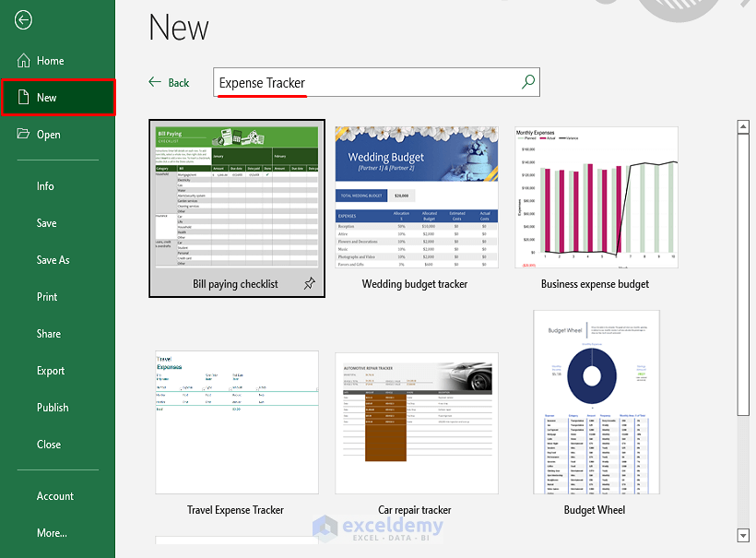The height and width of the screenshot is (558, 756).
Task: Click the New blank-page icon
Action: [x=24, y=97]
